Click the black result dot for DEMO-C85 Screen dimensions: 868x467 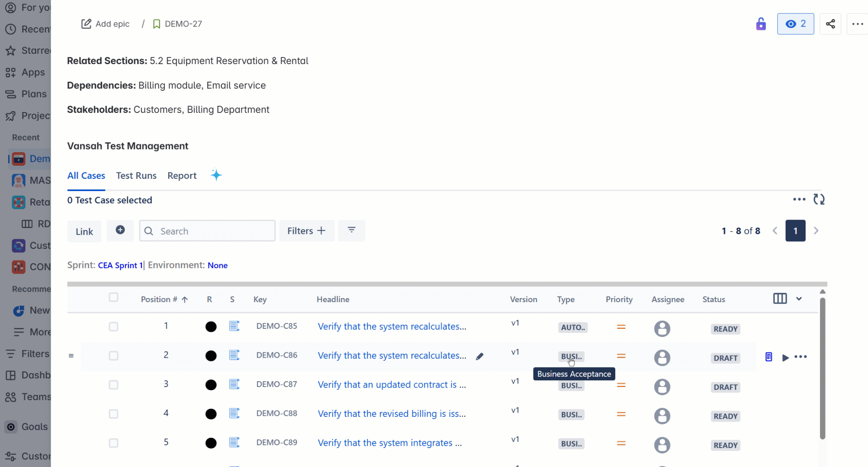click(x=211, y=327)
